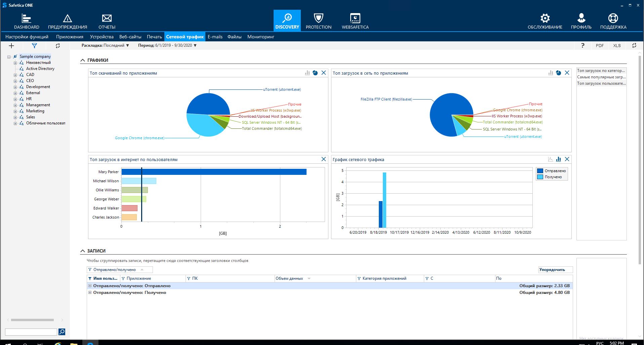Image resolution: width=644 pixels, height=345 pixels.
Task: Open the Отчеты reports section
Action: click(x=107, y=21)
